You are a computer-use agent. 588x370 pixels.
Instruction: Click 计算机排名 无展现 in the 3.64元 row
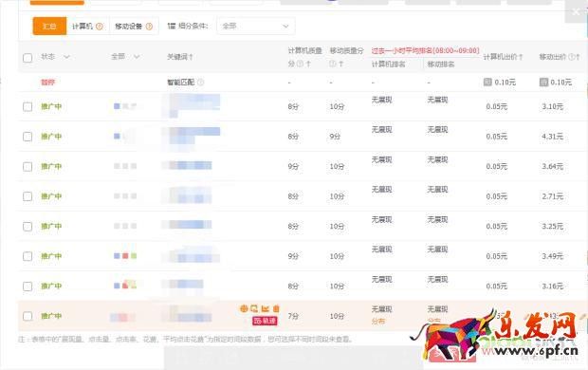tap(382, 159)
